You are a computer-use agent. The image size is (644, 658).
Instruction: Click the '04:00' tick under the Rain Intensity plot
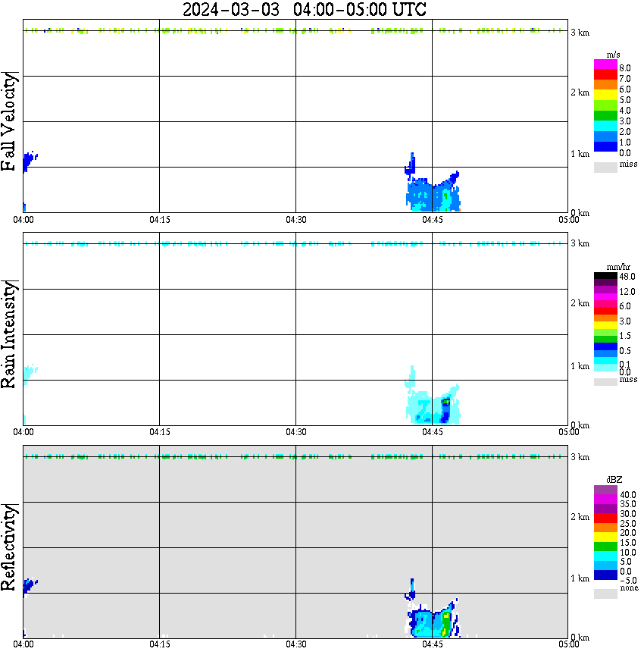click(x=23, y=432)
